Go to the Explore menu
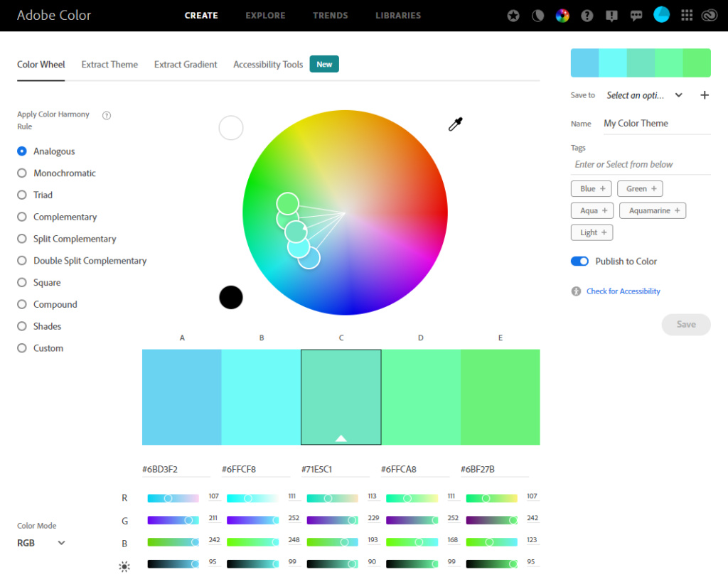This screenshot has width=728, height=577. (265, 16)
